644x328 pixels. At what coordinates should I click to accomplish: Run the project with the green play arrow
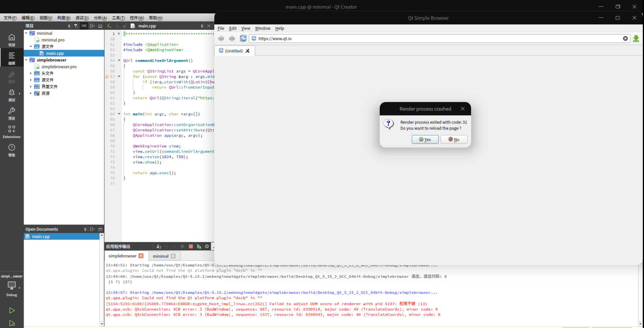pyautogui.click(x=12, y=311)
